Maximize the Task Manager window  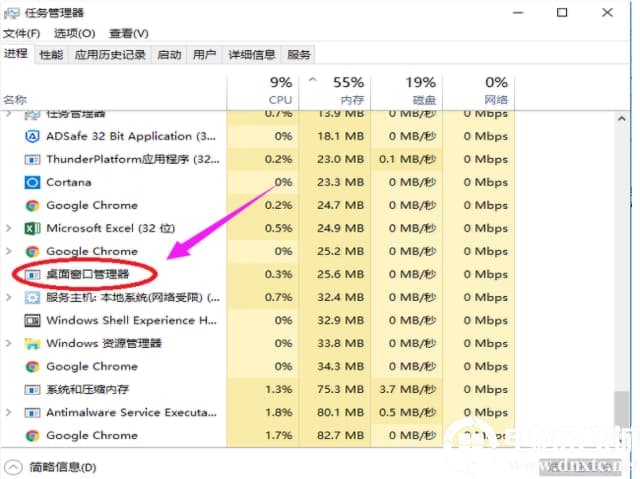[x=562, y=13]
